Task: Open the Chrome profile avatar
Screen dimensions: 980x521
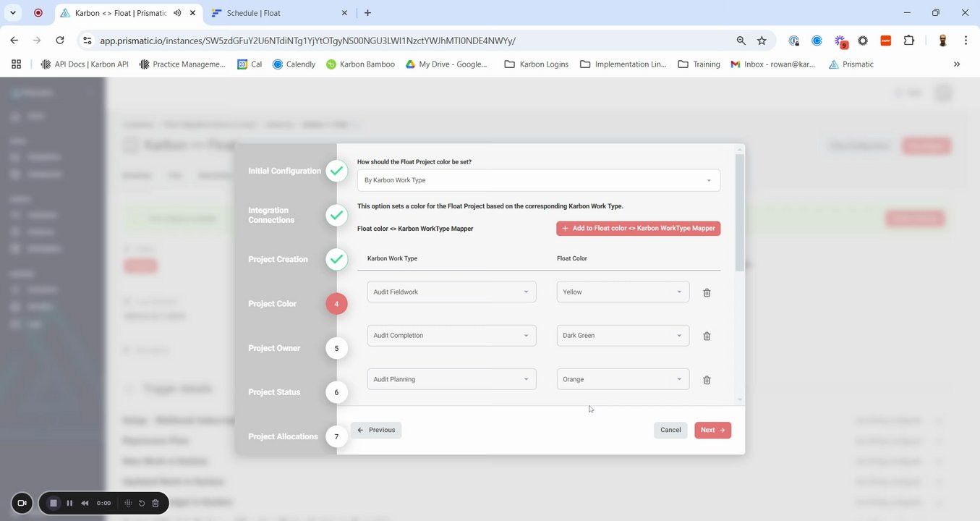Action: 942,41
